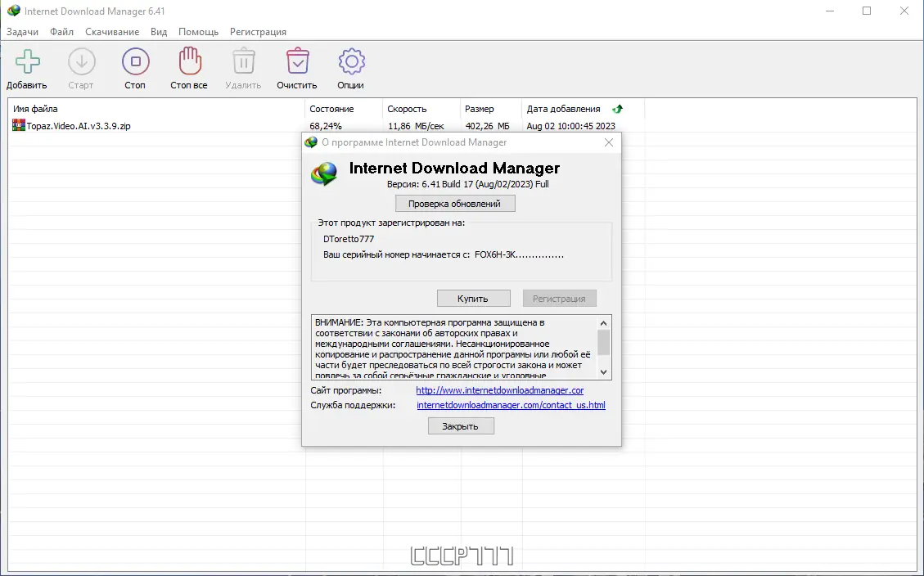Screen dimensions: 924x576
Task: Open the internetdownloadmanager.com website link
Action: coord(499,390)
